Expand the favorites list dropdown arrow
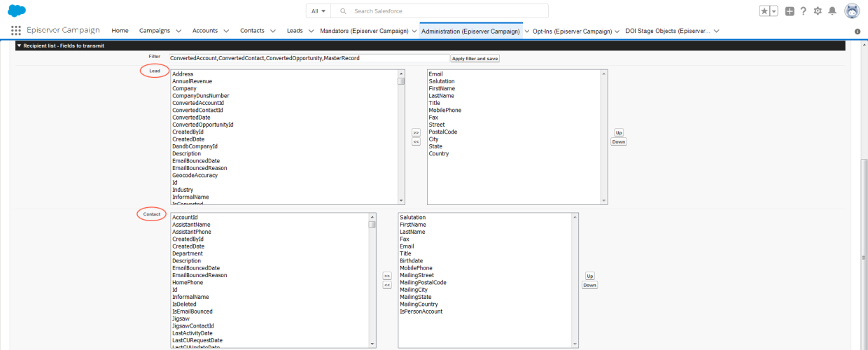The height and width of the screenshot is (350, 868). 774,11
